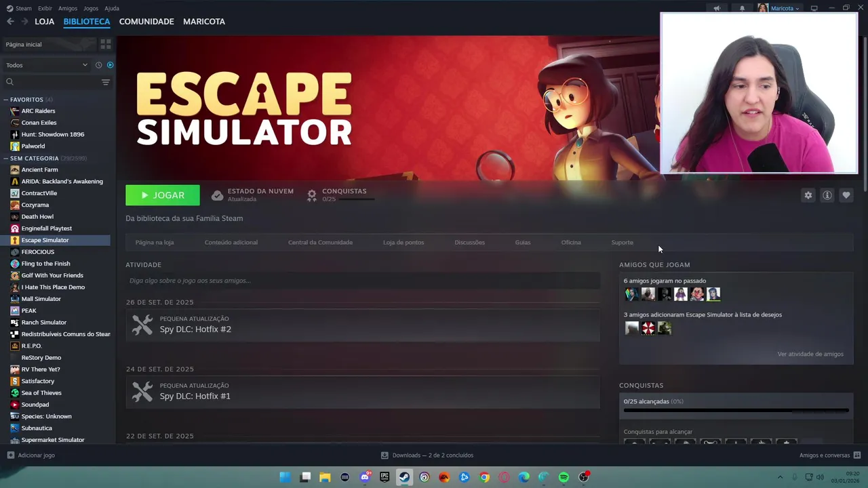Collapse the FAVORITOS category
This screenshot has width=868, height=488.
tap(26, 100)
